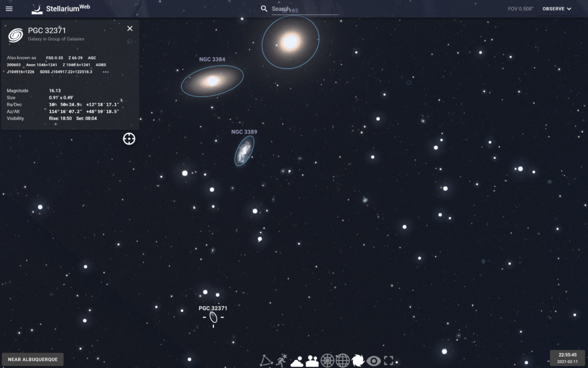The width and height of the screenshot is (588, 368).
Task: Click the 'Also known as' label
Action: tap(21, 58)
